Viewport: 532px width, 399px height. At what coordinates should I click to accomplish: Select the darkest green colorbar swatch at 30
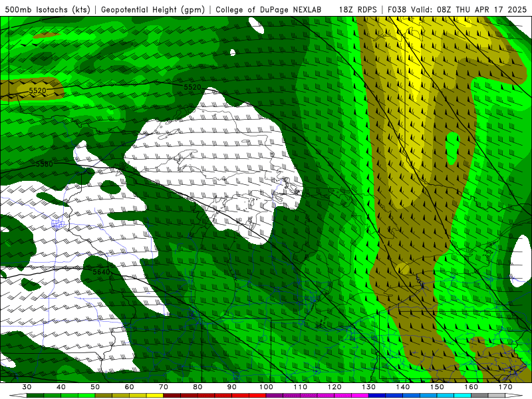click(35, 395)
